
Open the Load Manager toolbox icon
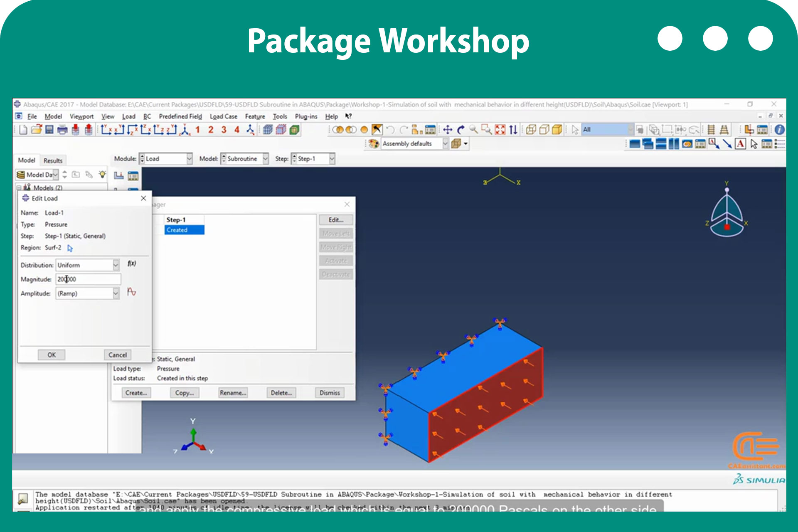point(133,176)
